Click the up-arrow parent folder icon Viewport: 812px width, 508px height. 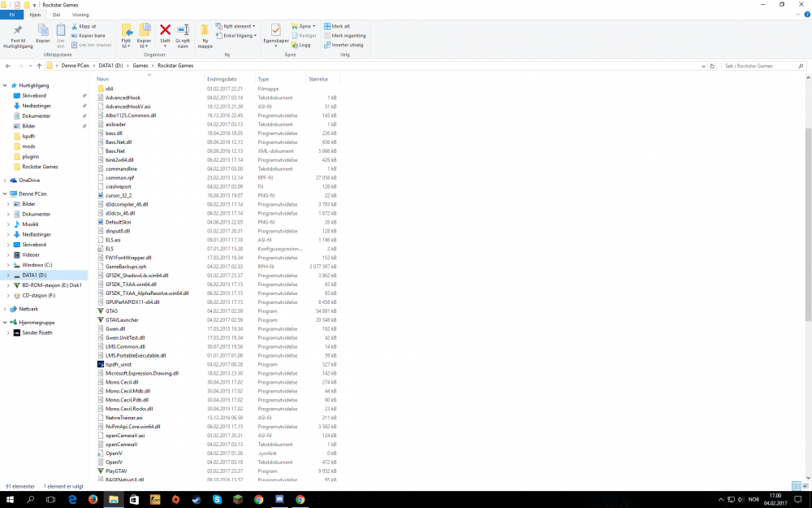tap(39, 66)
